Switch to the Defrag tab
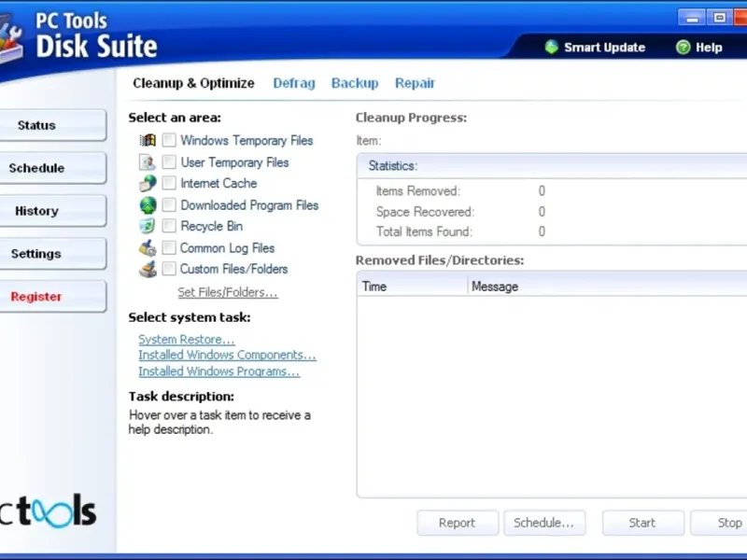Screen dimensions: 747x560 pyautogui.click(x=294, y=83)
